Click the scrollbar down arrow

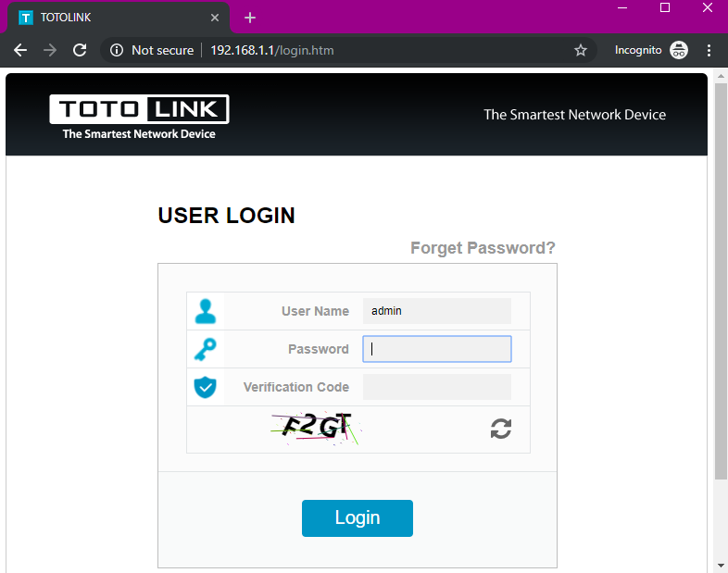coord(721,566)
